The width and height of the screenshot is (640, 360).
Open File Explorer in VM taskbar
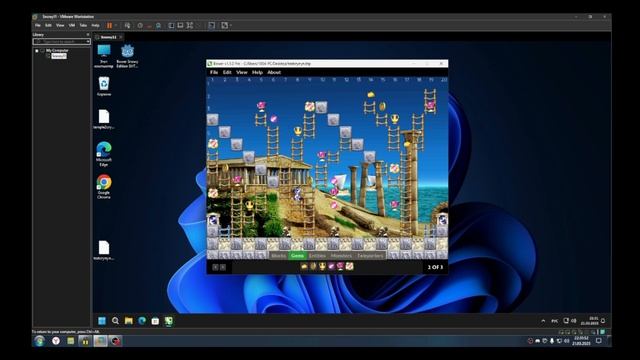(x=129, y=321)
